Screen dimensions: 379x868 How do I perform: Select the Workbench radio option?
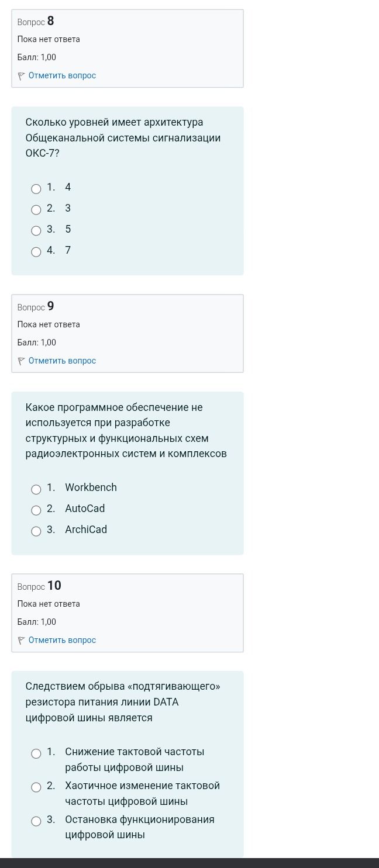(x=37, y=489)
